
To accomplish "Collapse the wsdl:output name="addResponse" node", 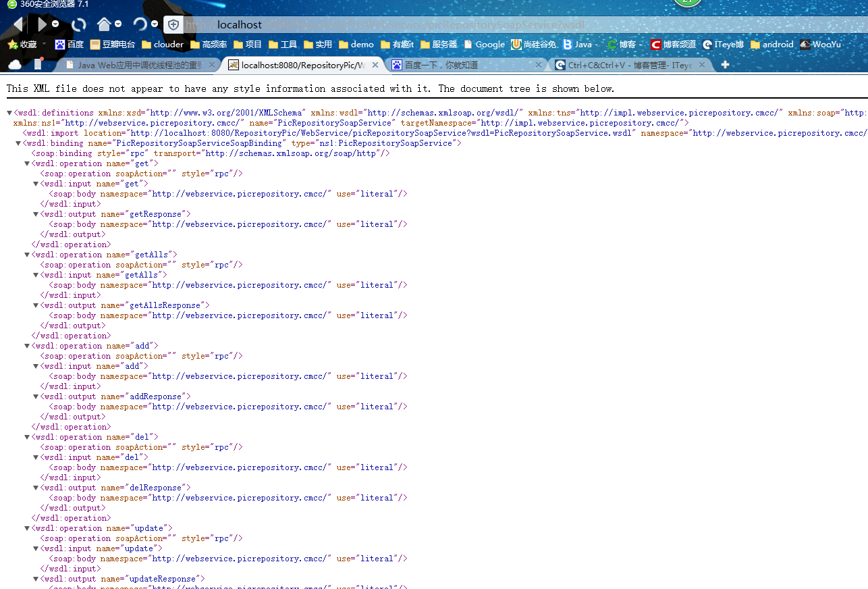I will [x=36, y=396].
